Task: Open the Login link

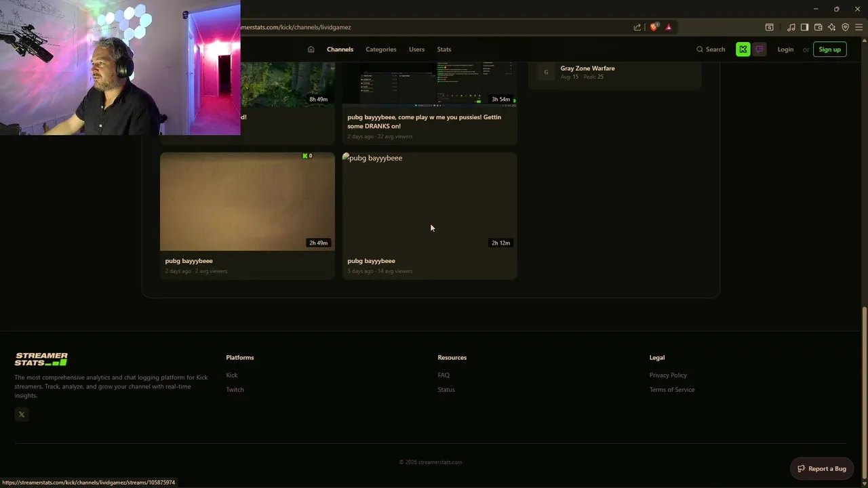Action: click(x=785, y=49)
